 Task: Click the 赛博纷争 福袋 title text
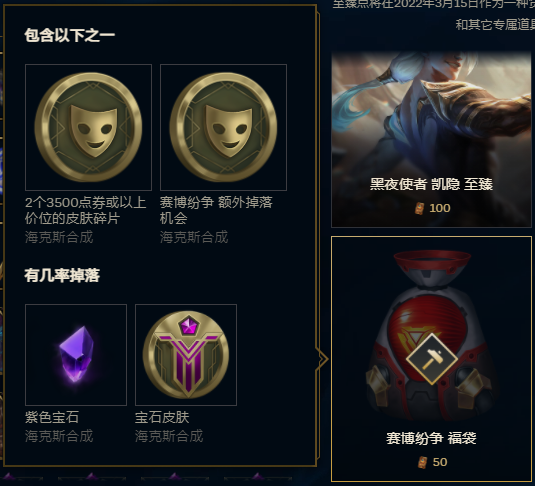(431, 438)
